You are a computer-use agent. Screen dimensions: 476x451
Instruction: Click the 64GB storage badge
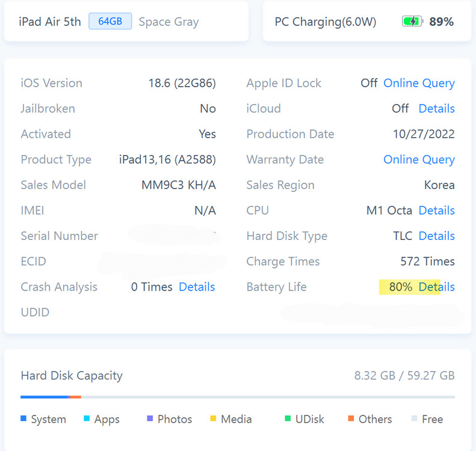pyautogui.click(x=110, y=22)
